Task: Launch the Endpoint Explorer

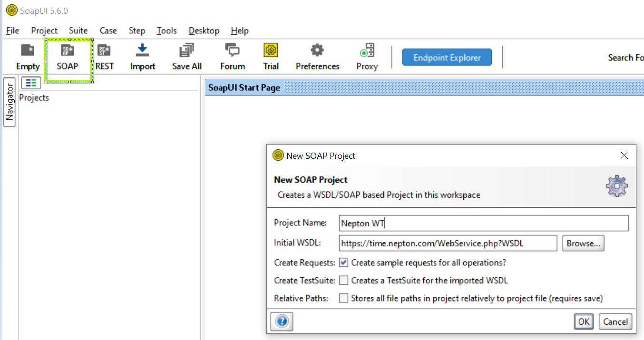Action: pyautogui.click(x=447, y=58)
